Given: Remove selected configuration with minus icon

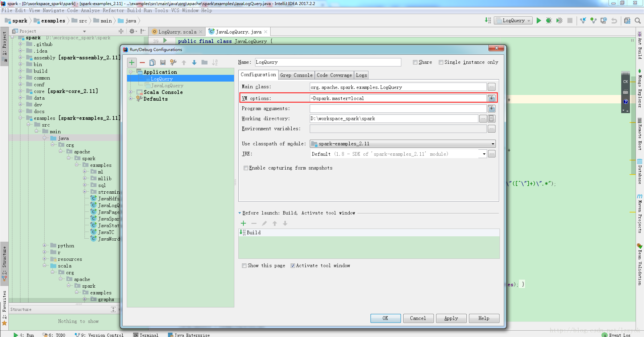Looking at the screenshot, I should click(x=142, y=62).
